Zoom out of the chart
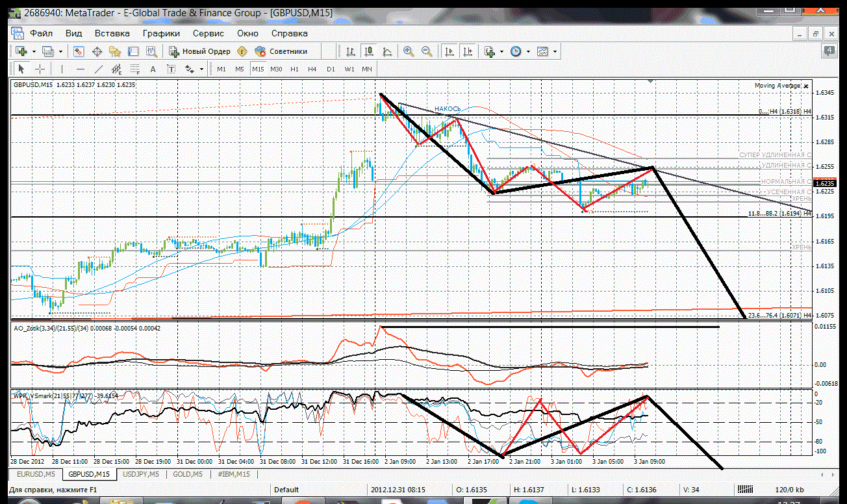Viewport: 847px width, 504px height. tap(427, 51)
